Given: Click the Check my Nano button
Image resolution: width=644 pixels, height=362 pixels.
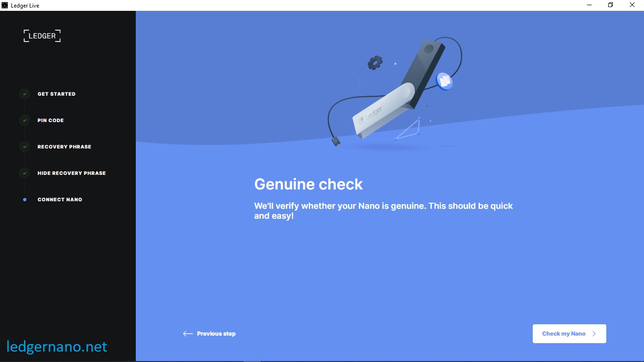Looking at the screenshot, I should point(569,334).
